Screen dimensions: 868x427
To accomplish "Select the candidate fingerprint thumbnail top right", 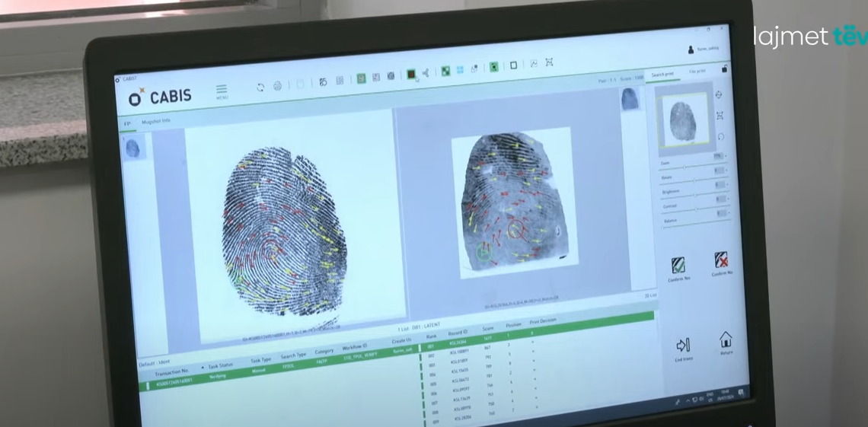I will (x=630, y=99).
